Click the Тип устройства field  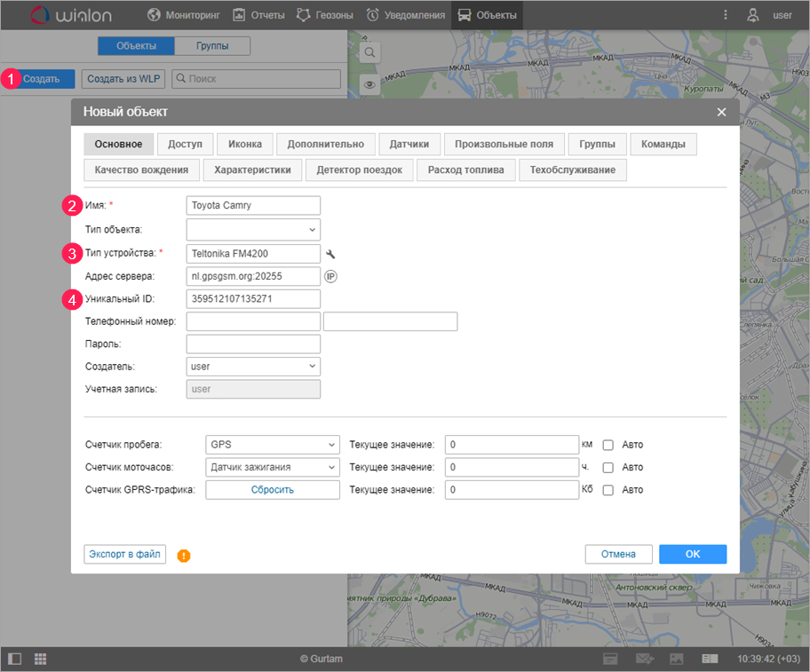coord(253,254)
